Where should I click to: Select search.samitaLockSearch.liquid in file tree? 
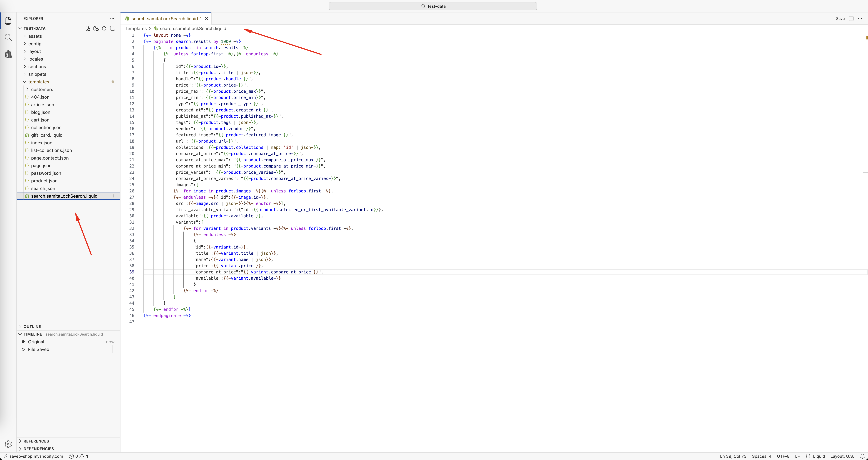pyautogui.click(x=68, y=196)
